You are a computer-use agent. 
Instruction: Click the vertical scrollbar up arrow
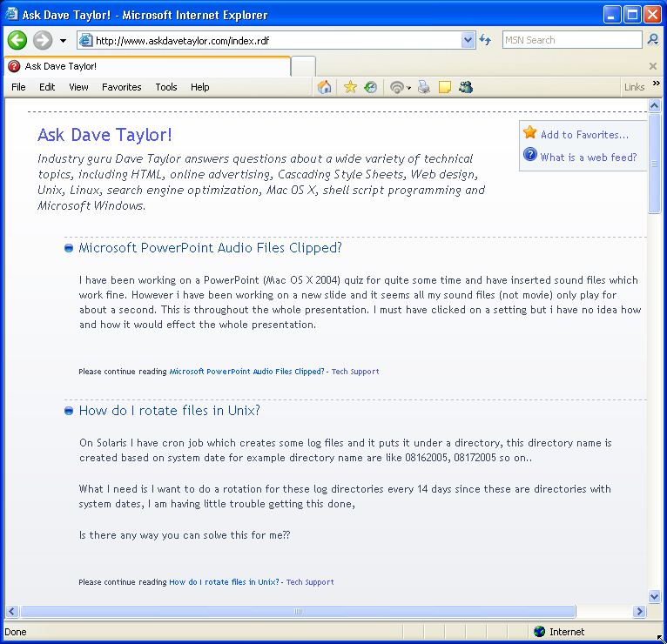point(654,105)
